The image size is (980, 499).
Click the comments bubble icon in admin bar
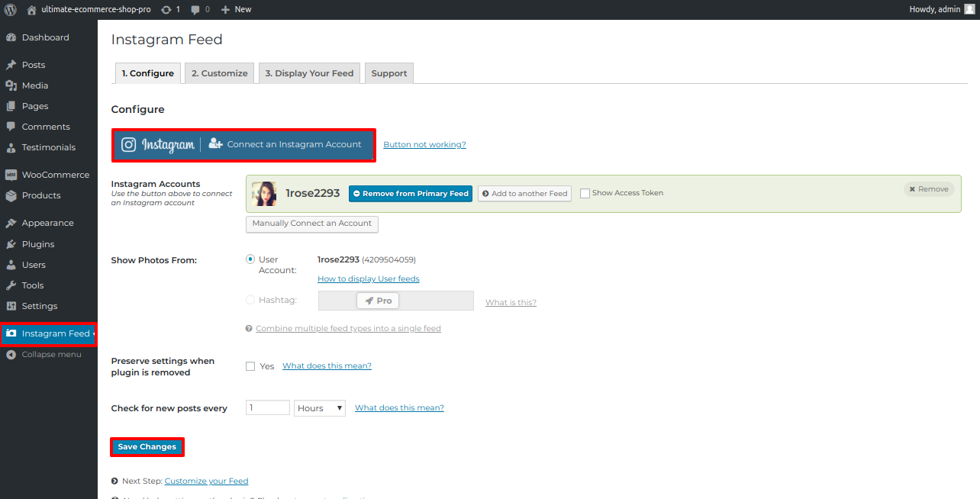pyautogui.click(x=195, y=10)
